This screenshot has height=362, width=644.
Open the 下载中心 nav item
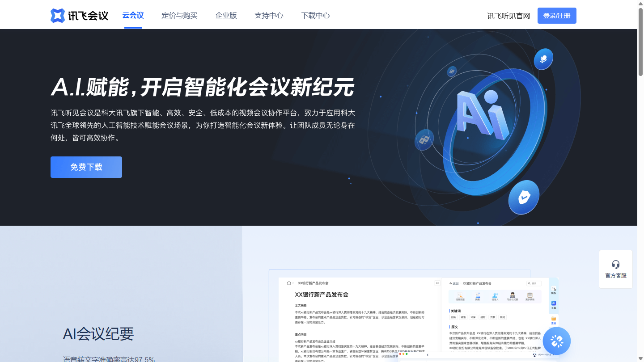[315, 15]
